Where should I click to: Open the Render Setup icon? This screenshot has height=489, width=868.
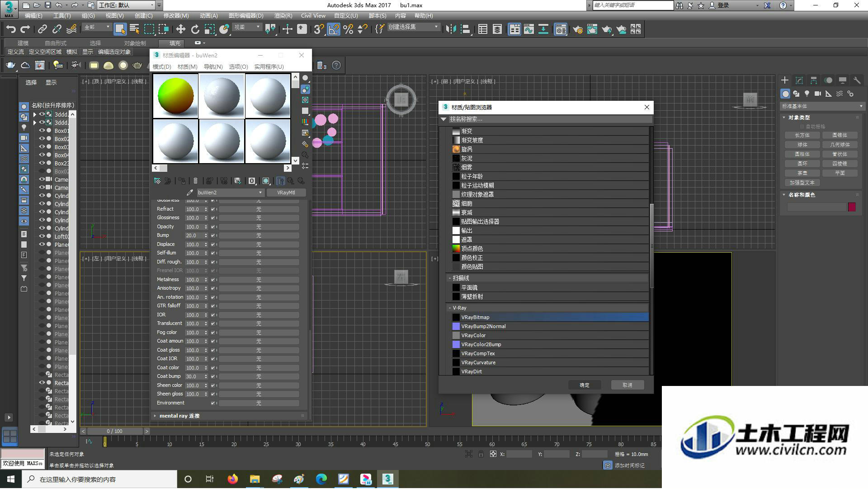point(578,29)
